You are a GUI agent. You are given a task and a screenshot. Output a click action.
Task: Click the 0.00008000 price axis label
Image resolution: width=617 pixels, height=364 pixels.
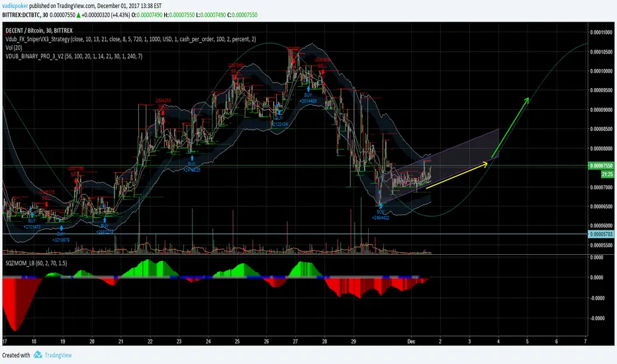click(601, 148)
